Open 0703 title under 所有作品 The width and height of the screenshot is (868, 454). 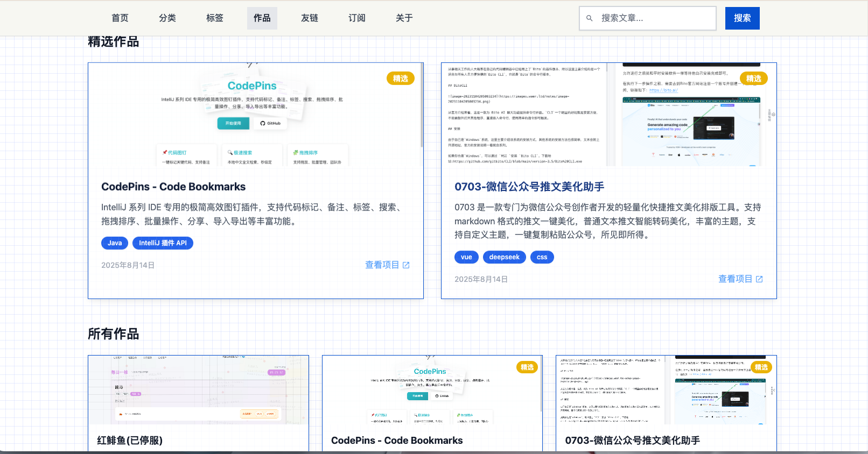[x=633, y=441]
